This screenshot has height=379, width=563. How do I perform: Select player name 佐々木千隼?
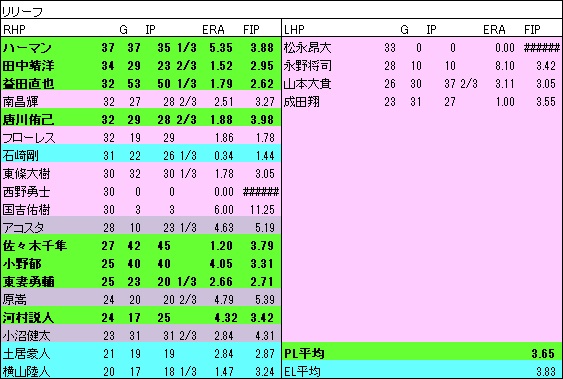(35, 246)
